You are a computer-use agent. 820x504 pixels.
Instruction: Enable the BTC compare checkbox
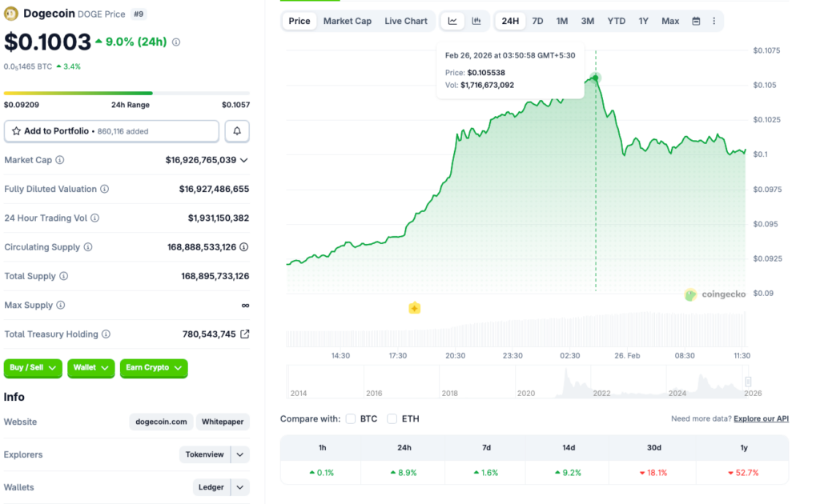click(351, 418)
